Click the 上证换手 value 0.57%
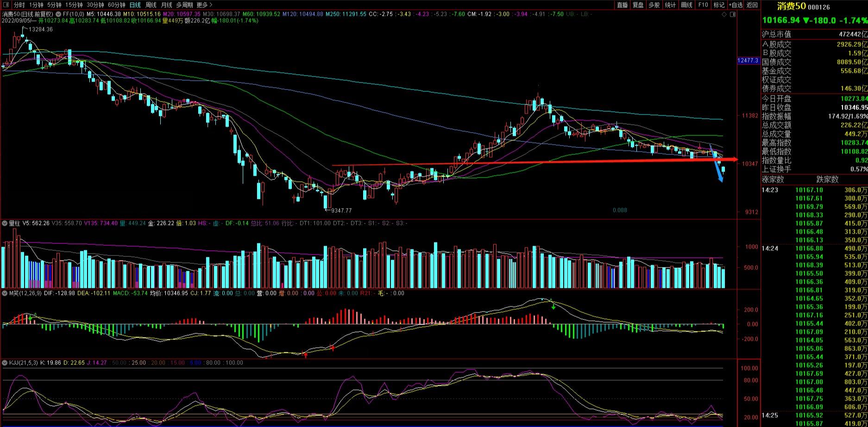 (x=858, y=169)
